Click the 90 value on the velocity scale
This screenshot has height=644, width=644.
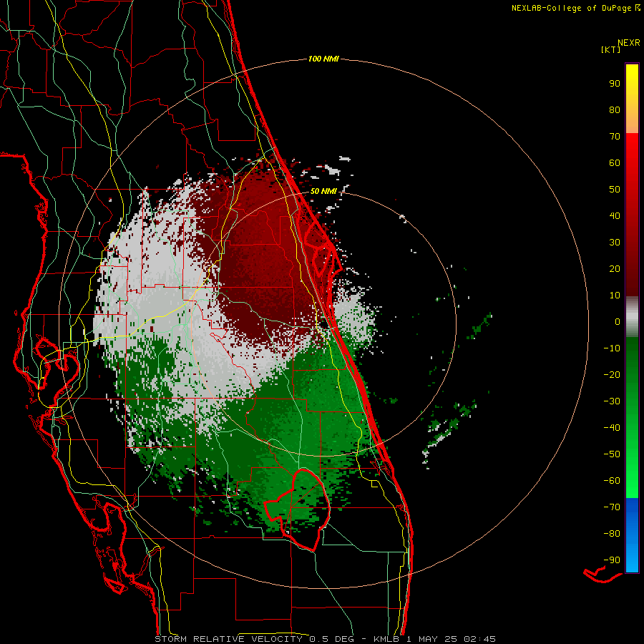(615, 84)
